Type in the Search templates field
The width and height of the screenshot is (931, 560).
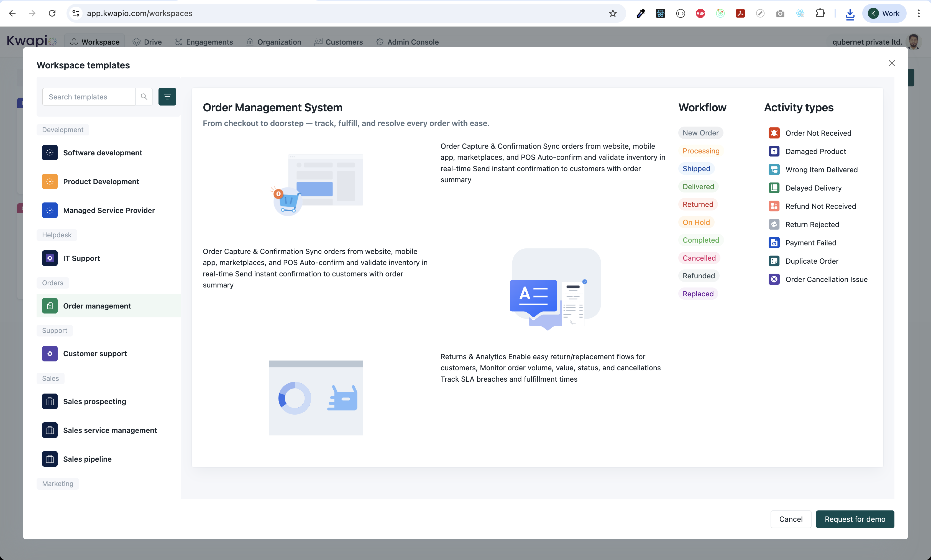click(x=89, y=97)
